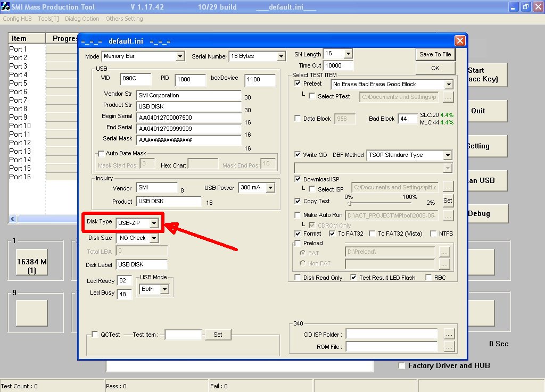
Task: Click the SMI Mass Production Tool title icon
Action: click(x=5, y=6)
